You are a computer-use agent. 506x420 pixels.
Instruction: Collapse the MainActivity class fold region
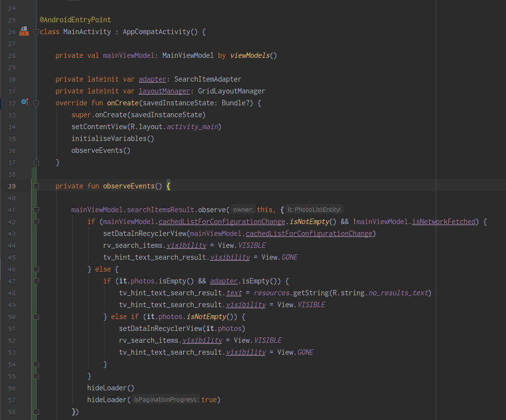[35, 31]
